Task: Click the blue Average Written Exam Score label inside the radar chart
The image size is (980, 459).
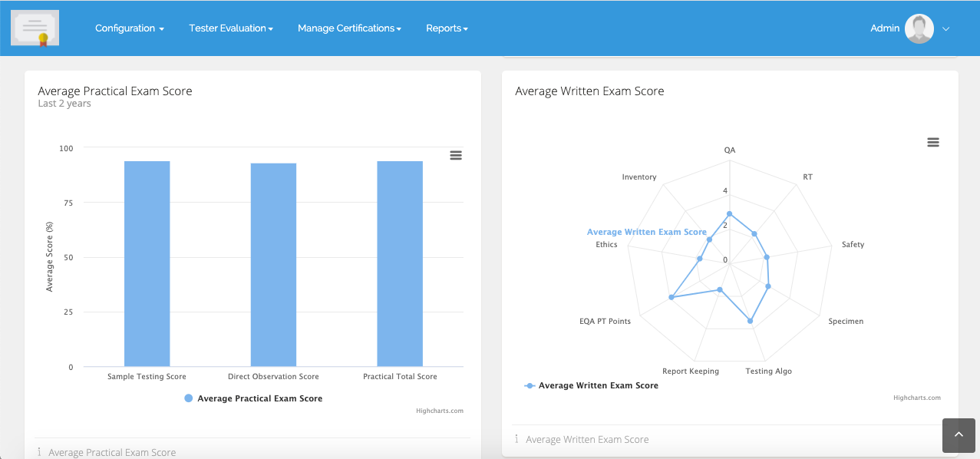Action: coord(648,231)
